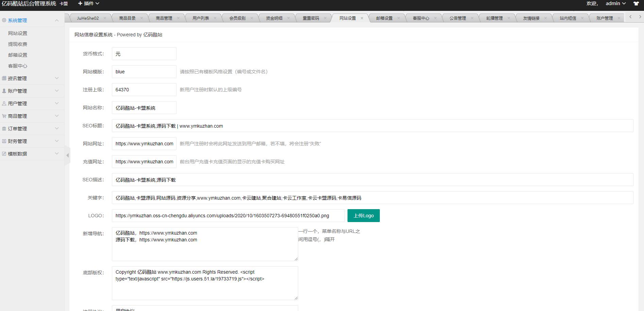Expand the 资讯管理 section chevron
The image size is (644, 311).
click(57, 78)
